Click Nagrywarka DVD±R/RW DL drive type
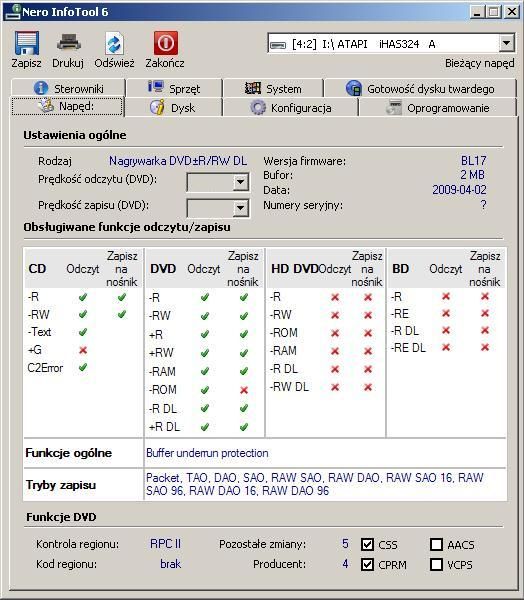The image size is (524, 600). 178,161
